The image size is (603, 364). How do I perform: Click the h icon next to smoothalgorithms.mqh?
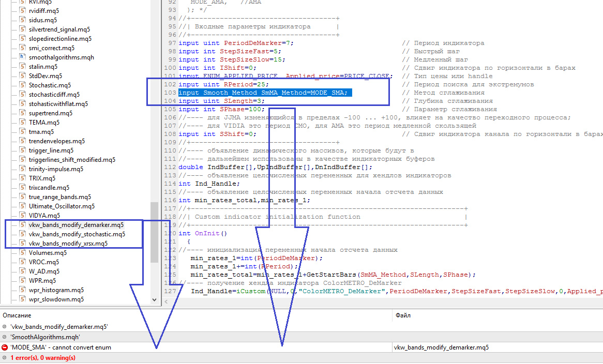tap(21, 57)
